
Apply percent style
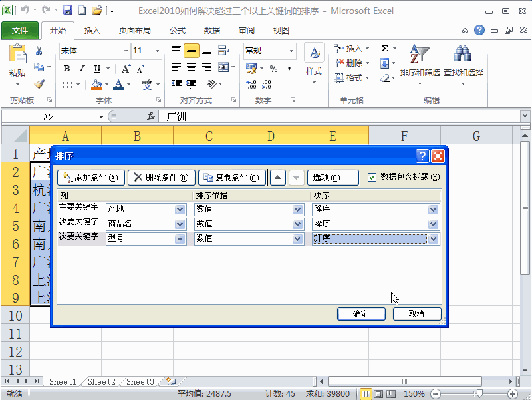tap(273, 69)
